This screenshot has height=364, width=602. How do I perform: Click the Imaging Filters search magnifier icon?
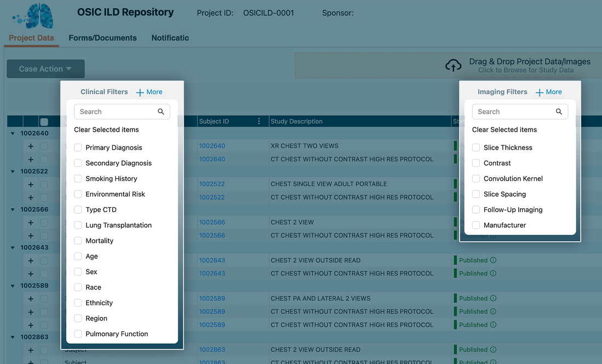[559, 111]
